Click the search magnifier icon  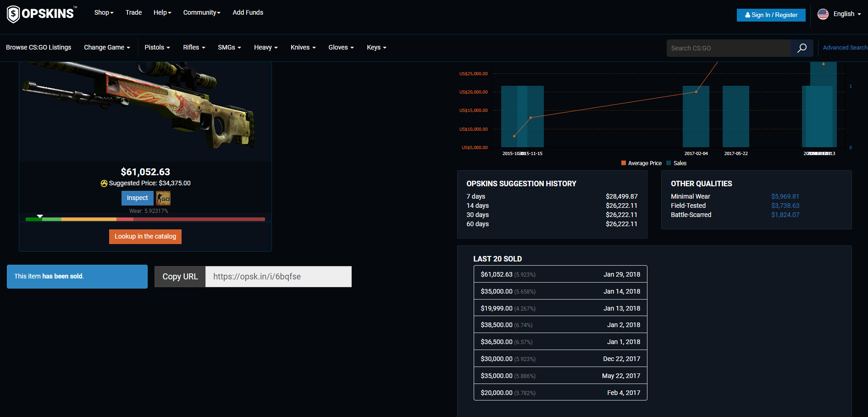coord(802,48)
